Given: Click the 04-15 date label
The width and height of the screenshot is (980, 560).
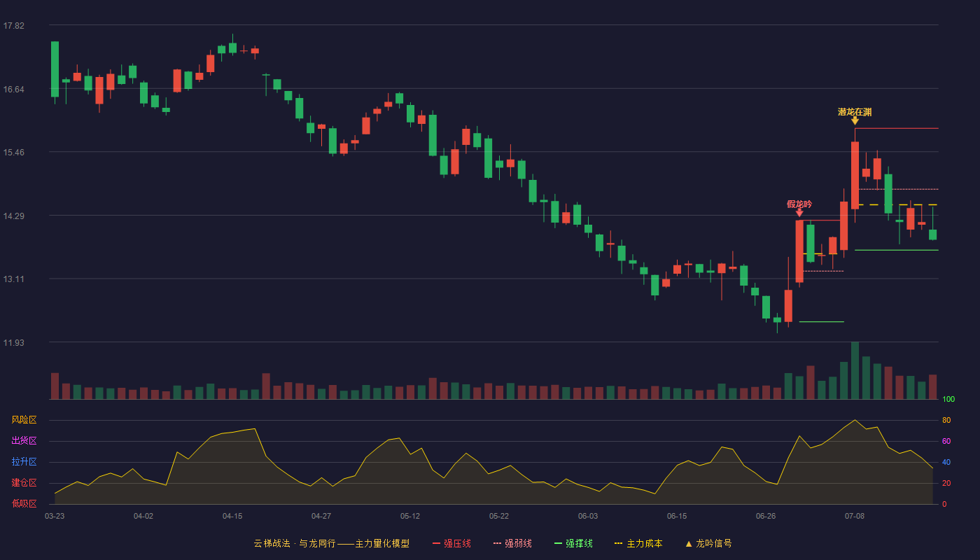Looking at the screenshot, I should pos(232,516).
